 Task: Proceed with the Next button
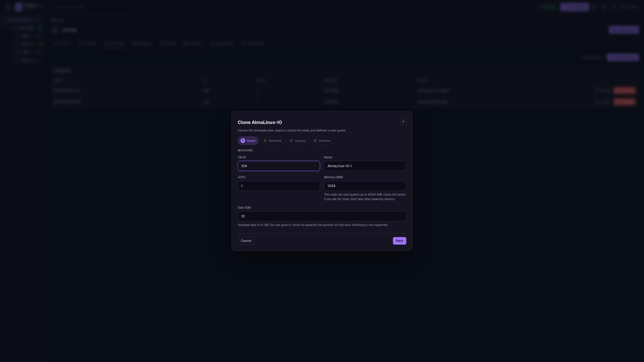[399, 241]
